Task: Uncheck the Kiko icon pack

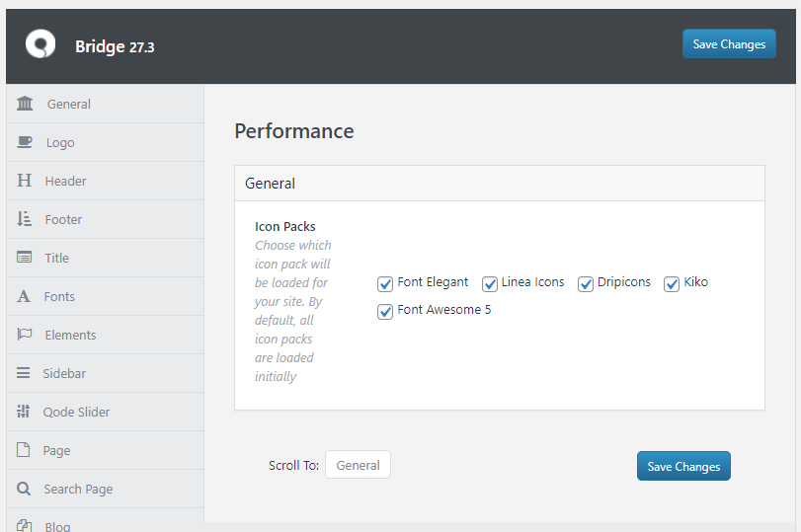Action: (672, 284)
